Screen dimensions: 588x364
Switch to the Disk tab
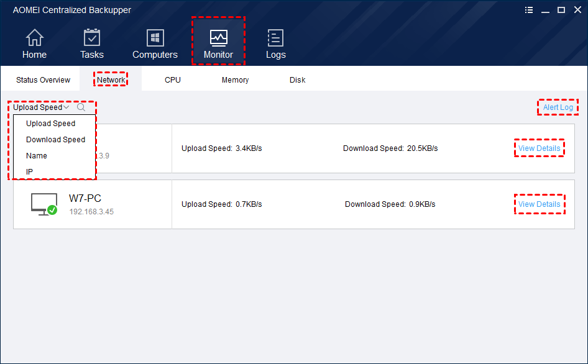click(x=297, y=80)
